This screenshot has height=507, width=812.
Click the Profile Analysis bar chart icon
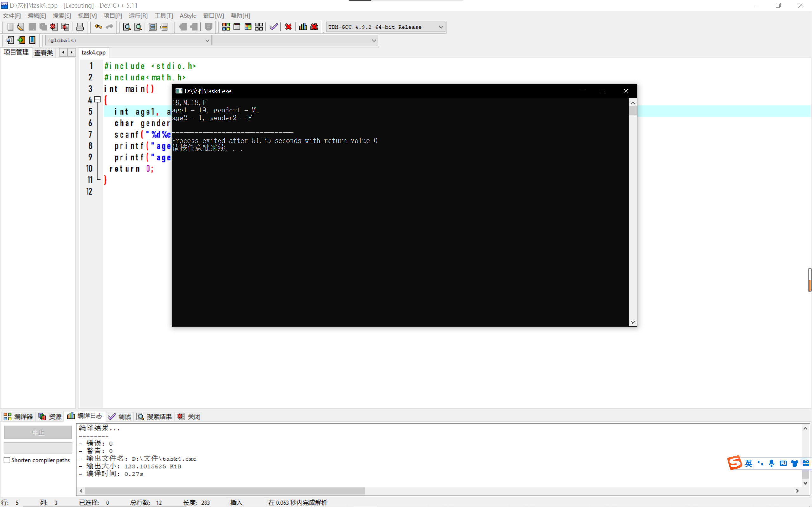pos(303,27)
